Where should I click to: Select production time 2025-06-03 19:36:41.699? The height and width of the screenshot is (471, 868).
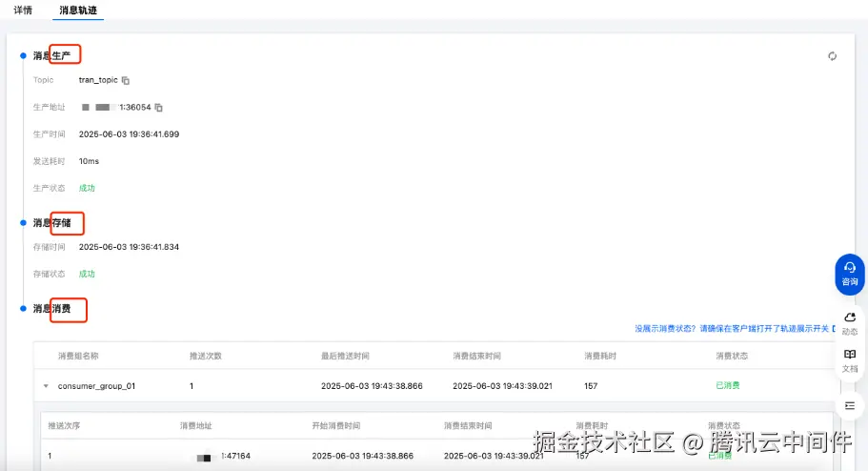point(129,134)
